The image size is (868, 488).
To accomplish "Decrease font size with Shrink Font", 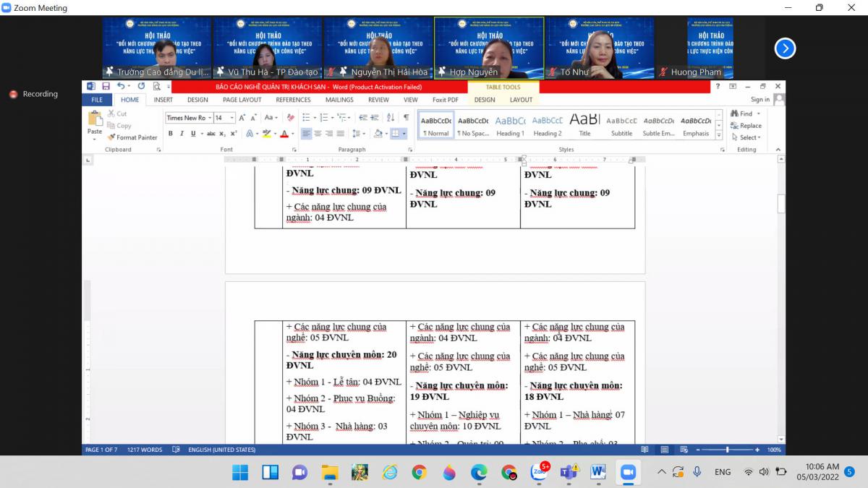I will coord(254,118).
